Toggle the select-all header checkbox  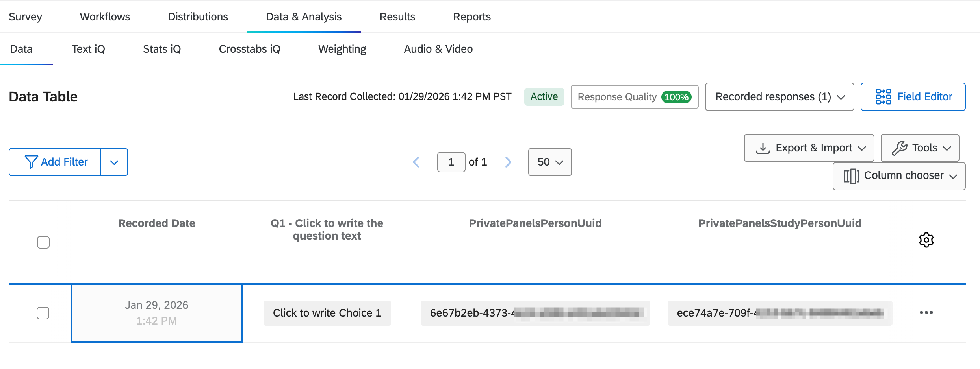click(x=43, y=242)
